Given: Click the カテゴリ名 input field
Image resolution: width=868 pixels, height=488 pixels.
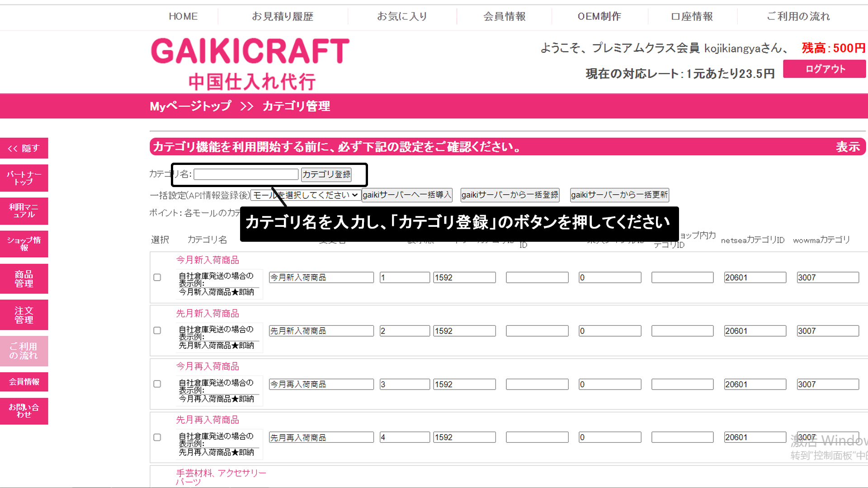Looking at the screenshot, I should click(246, 174).
